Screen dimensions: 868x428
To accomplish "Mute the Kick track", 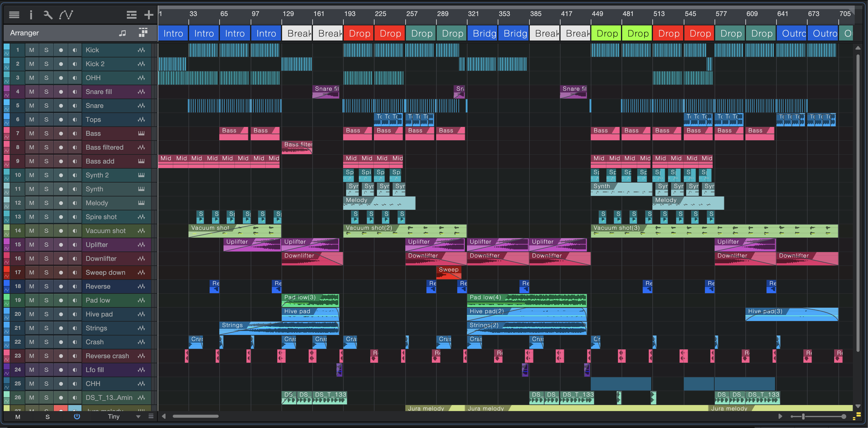I will (32, 50).
